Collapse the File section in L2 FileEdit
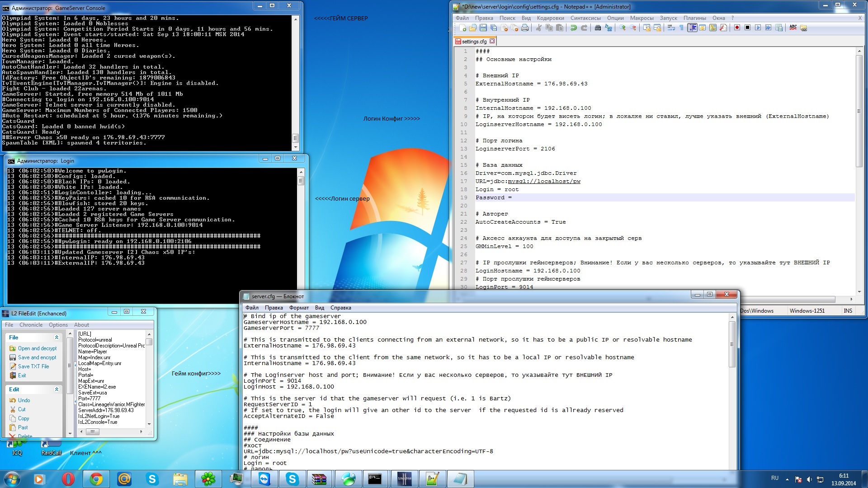Screen dimensions: 868x488 tap(57, 338)
